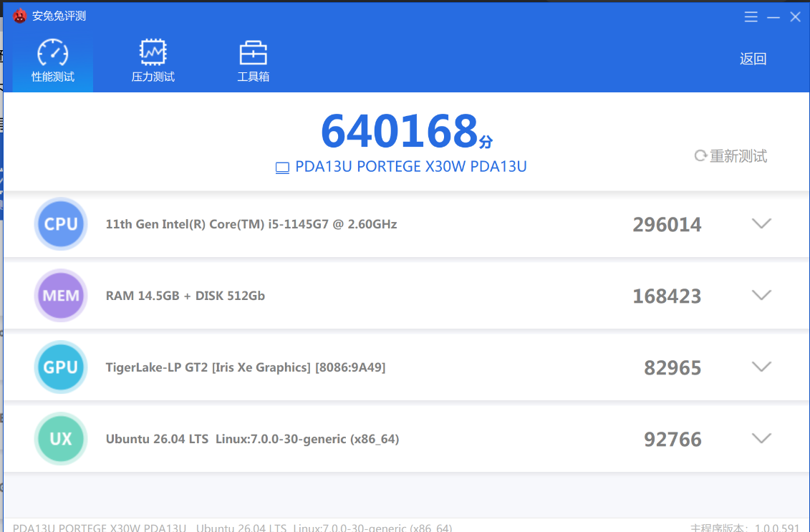Expand the GPU score details chevron
The image size is (810, 532).
point(761,367)
